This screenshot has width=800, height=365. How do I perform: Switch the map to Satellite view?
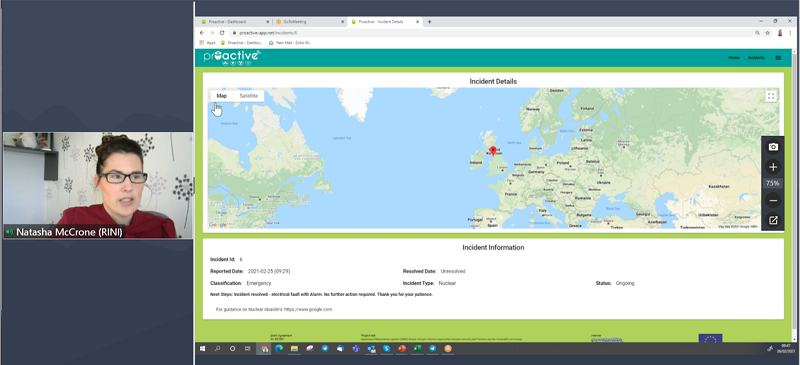[249, 95]
